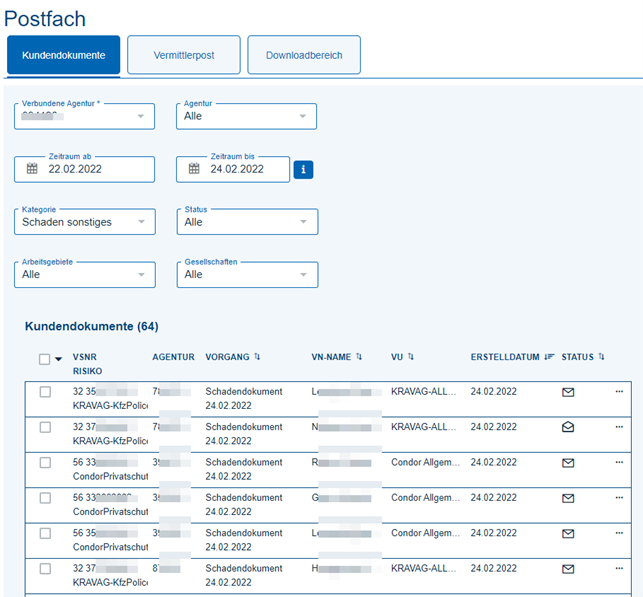
Task: Expand the Gesellschaften dropdown
Action: [247, 274]
